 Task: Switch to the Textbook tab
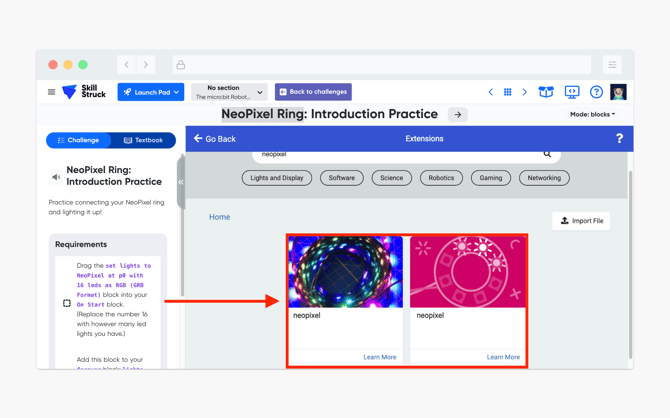(143, 140)
